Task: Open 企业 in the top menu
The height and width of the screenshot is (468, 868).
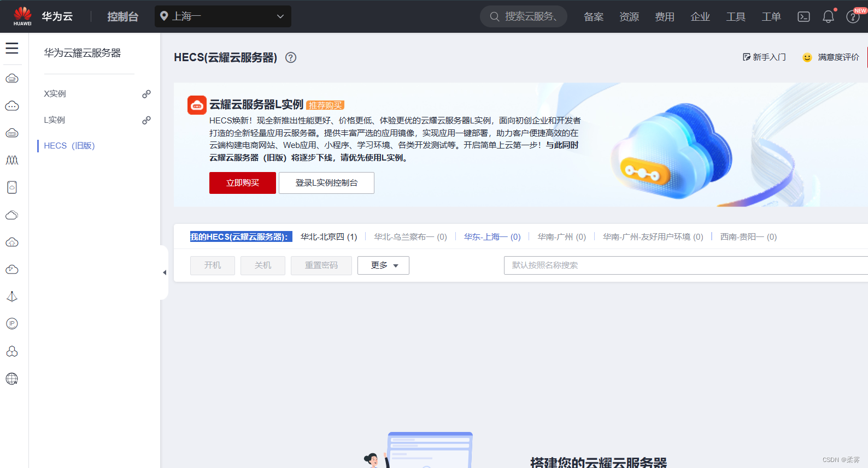Action: [700, 17]
